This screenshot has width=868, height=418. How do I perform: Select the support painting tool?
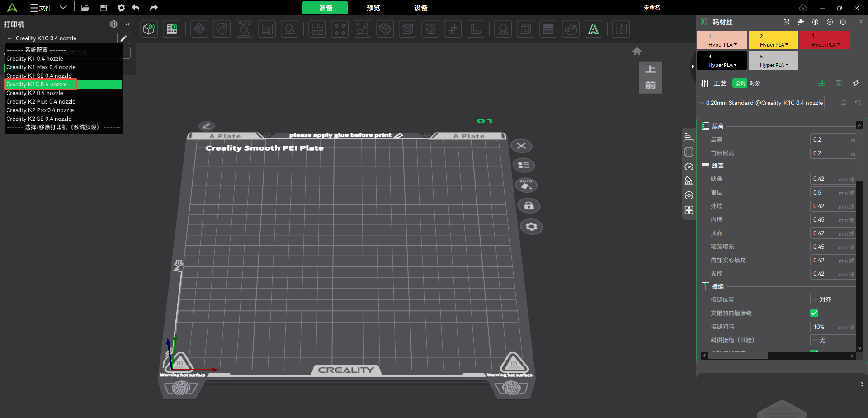(503, 29)
